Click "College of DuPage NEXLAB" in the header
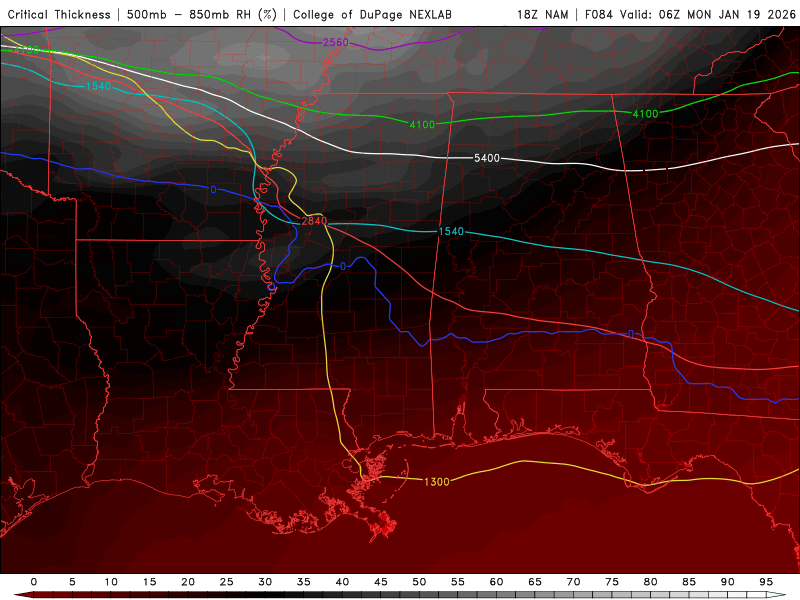The image size is (800, 600). pyautogui.click(x=372, y=15)
